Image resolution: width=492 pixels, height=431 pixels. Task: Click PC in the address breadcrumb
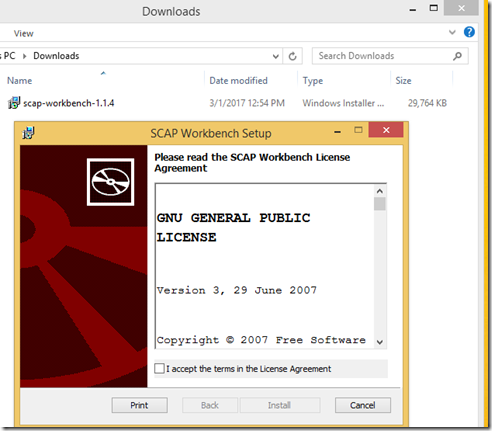[9, 56]
